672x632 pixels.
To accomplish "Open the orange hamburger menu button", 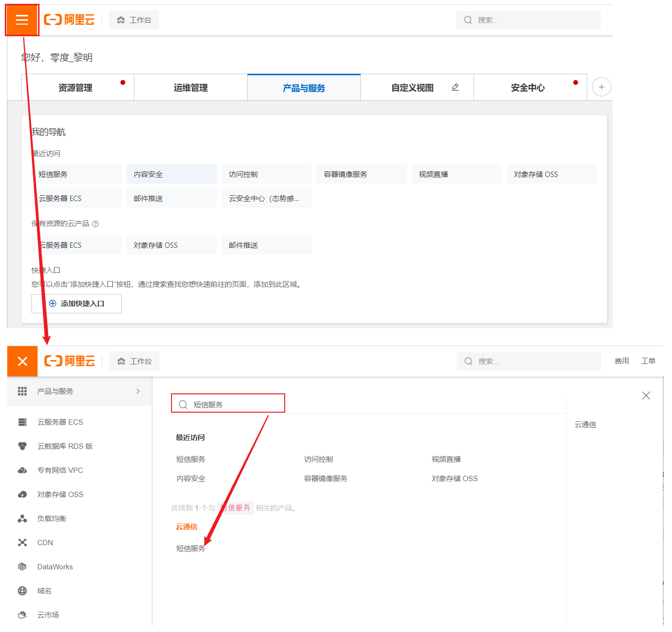I will (22, 20).
